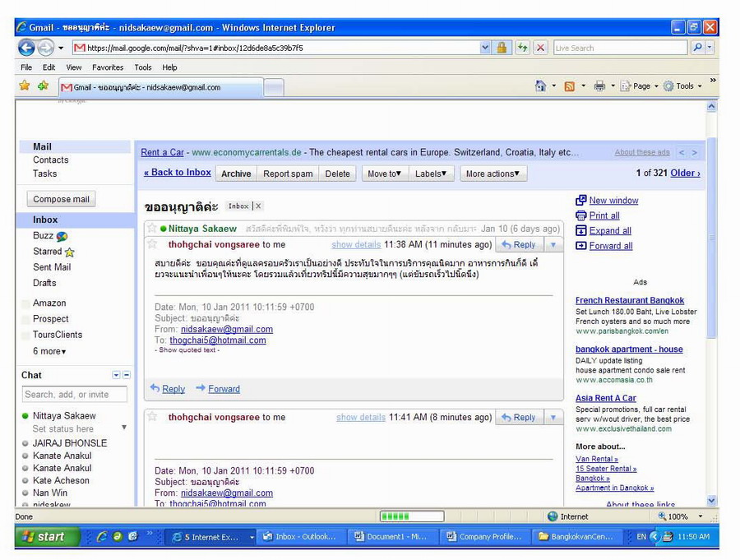Screen dimensions: 740x560
Task: Click Internet Explorer quick launch icon
Action: (x=101, y=536)
